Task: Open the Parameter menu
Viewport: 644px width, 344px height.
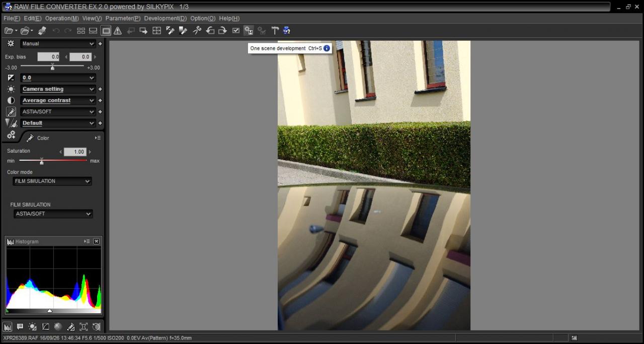Action: (x=123, y=18)
